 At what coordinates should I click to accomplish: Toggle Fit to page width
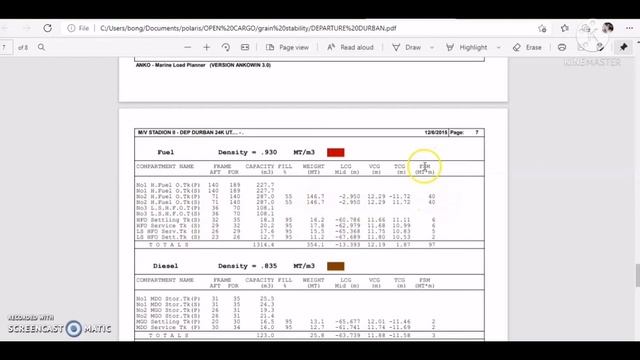pyautogui.click(x=245, y=47)
